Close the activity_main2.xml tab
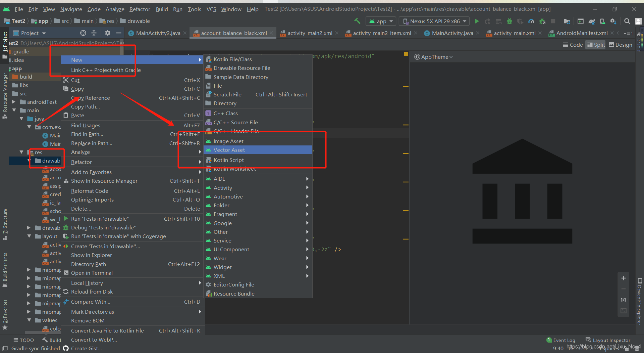The width and height of the screenshot is (644, 353). pyautogui.click(x=337, y=33)
